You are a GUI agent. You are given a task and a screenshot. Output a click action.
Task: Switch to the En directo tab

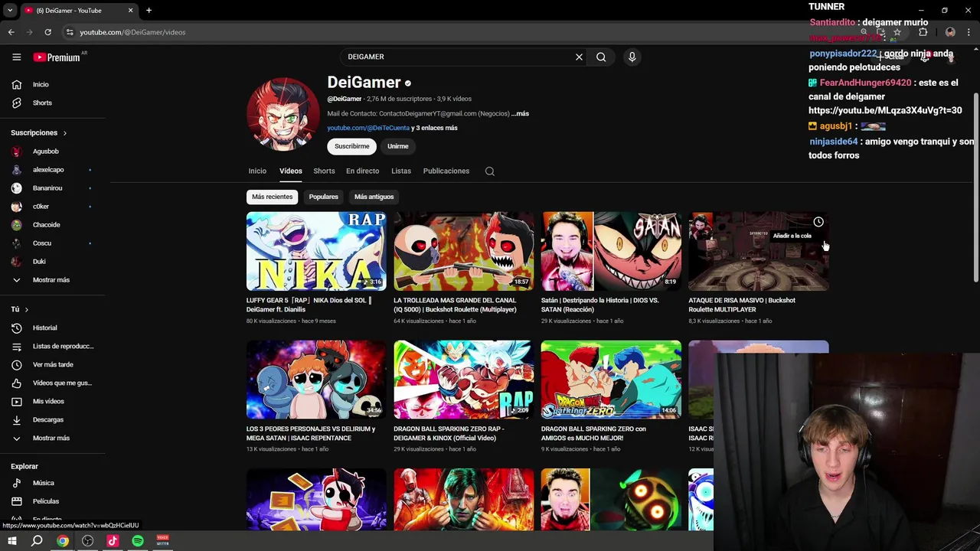pyautogui.click(x=362, y=171)
